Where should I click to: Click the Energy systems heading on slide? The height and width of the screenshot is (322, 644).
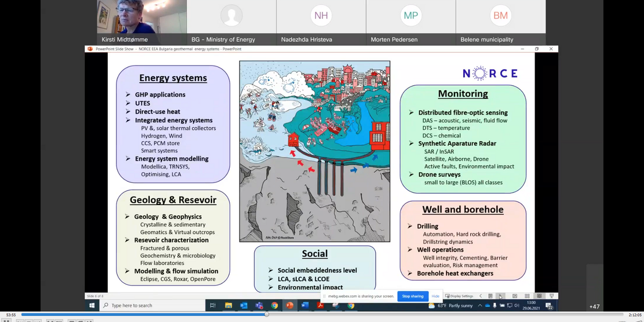(x=173, y=78)
